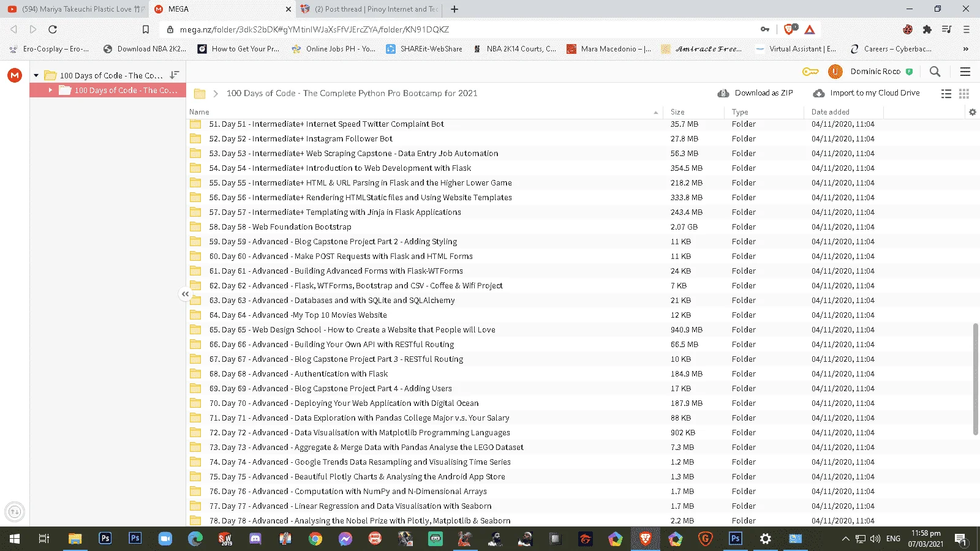The image size is (980, 551).
Task: Bookmark this page in Brave
Action: [x=146, y=29]
